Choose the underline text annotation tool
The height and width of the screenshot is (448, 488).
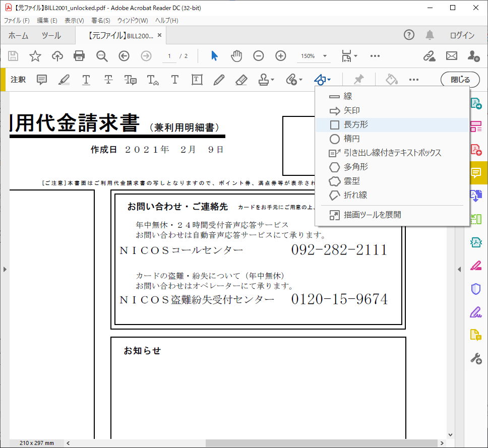click(86, 80)
